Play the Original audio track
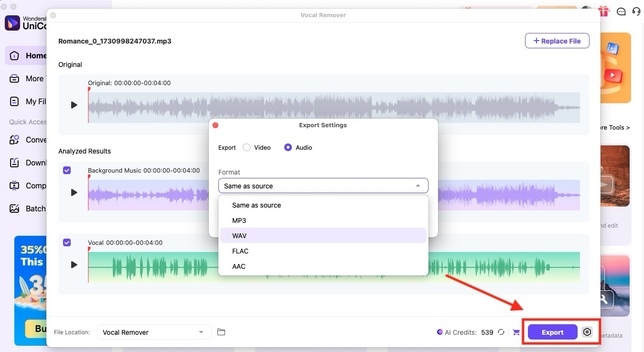 (x=74, y=105)
